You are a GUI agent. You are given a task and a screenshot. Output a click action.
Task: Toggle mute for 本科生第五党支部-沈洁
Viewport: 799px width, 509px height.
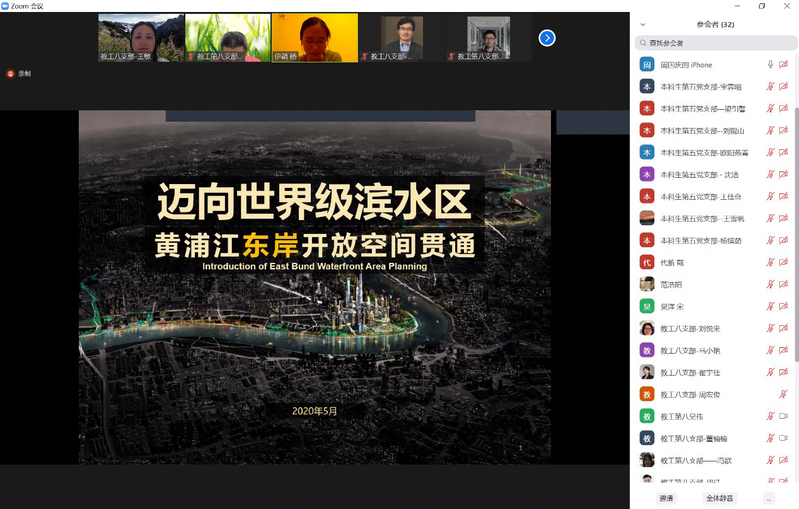coord(770,174)
